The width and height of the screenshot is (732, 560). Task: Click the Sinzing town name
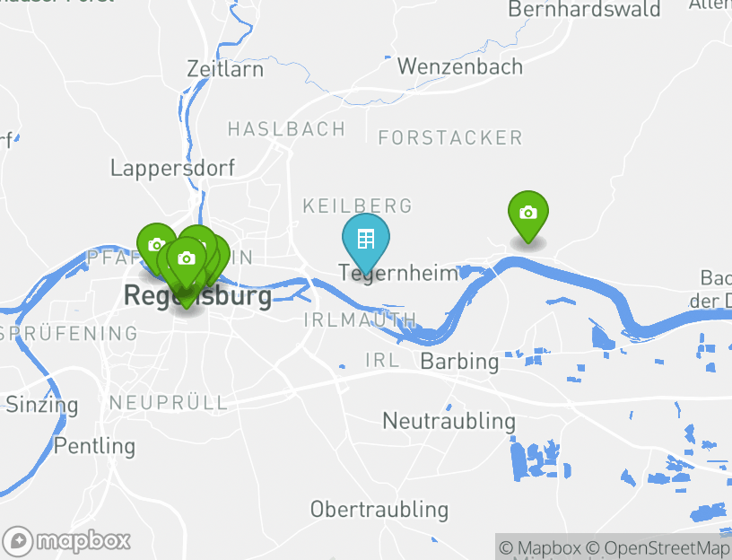pyautogui.click(x=42, y=405)
